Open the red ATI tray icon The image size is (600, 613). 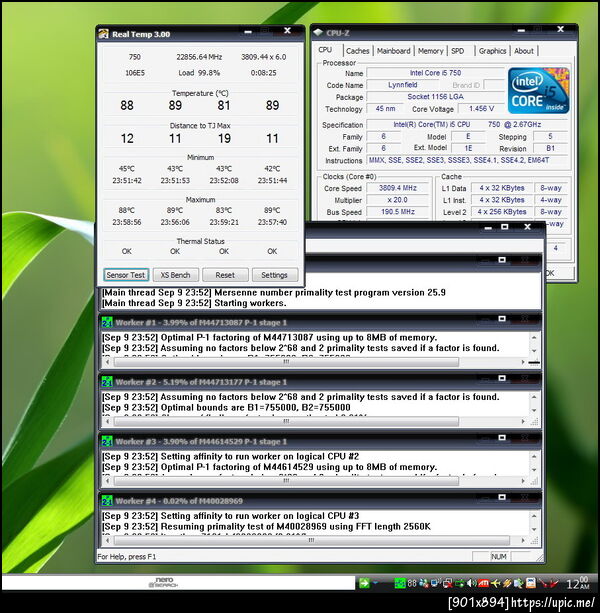click(483, 584)
